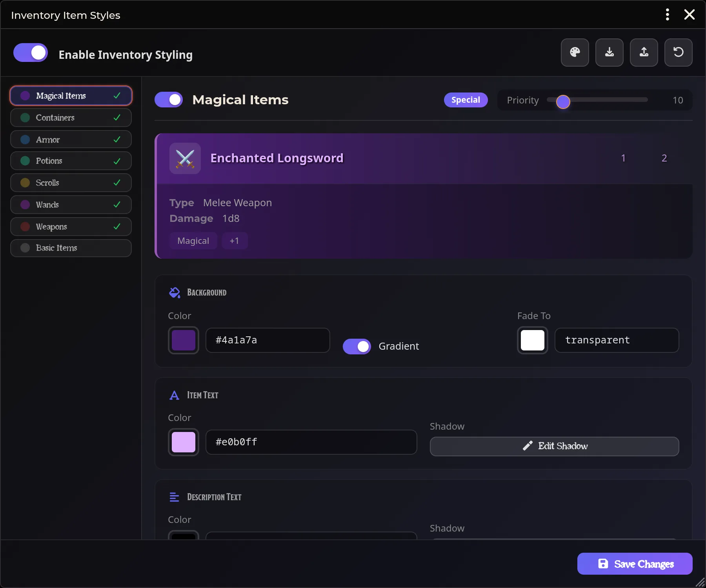The height and width of the screenshot is (588, 706).
Task: Select the Armor category
Action: [71, 140]
